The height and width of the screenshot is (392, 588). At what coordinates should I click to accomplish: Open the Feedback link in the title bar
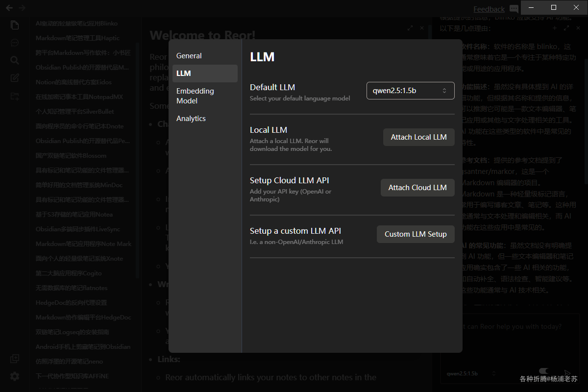point(489,9)
